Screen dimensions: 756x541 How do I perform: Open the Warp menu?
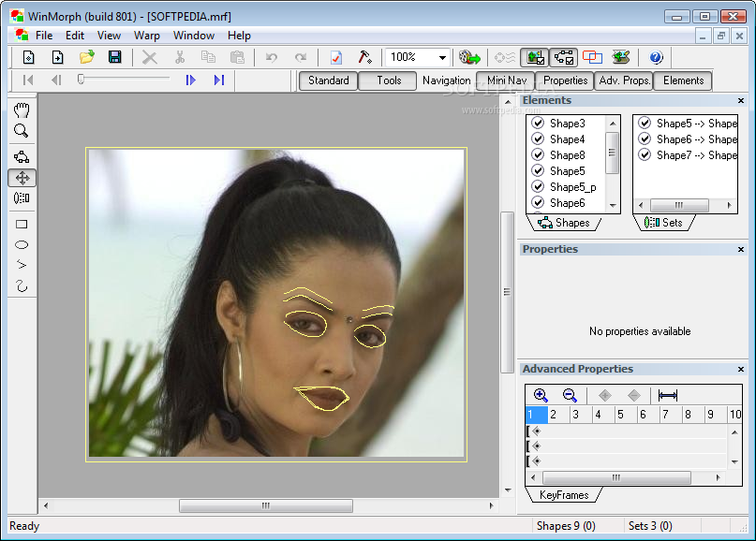[x=147, y=36]
